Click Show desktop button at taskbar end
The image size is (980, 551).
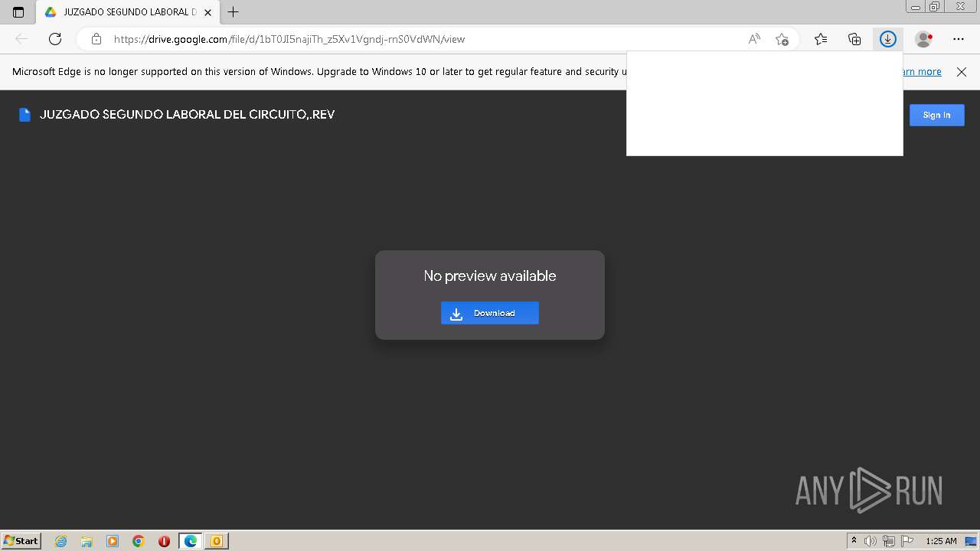pyautogui.click(x=971, y=541)
